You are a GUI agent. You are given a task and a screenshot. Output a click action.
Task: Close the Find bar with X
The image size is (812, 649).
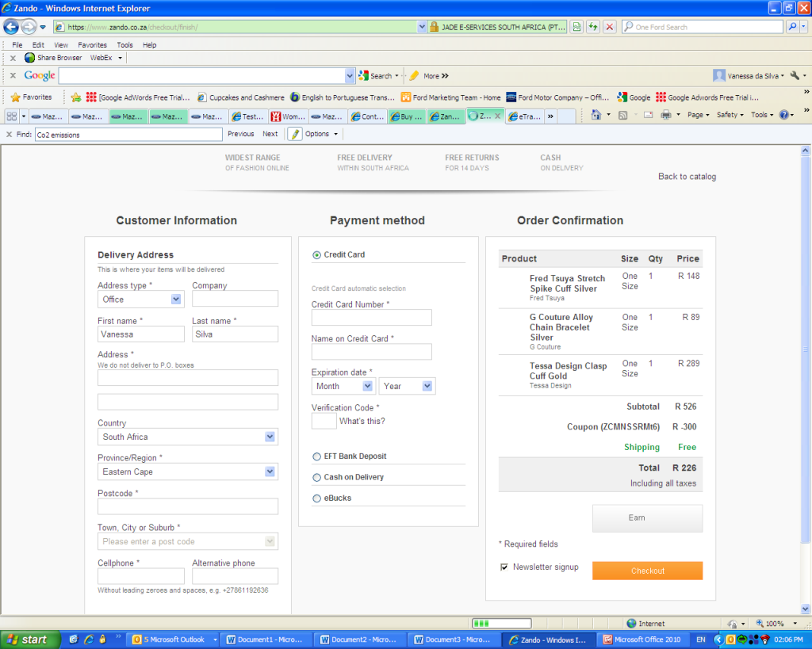click(x=9, y=134)
